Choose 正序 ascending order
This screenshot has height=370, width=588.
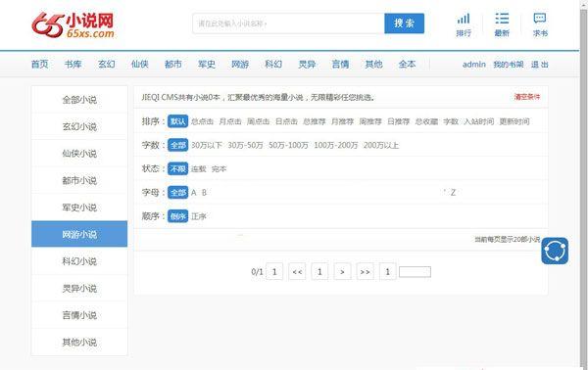[x=199, y=216]
